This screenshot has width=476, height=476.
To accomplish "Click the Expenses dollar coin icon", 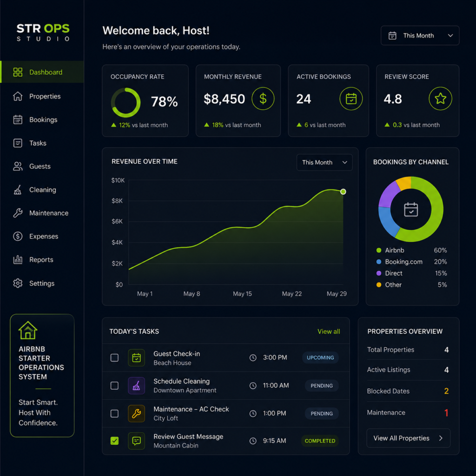I will [x=18, y=236].
